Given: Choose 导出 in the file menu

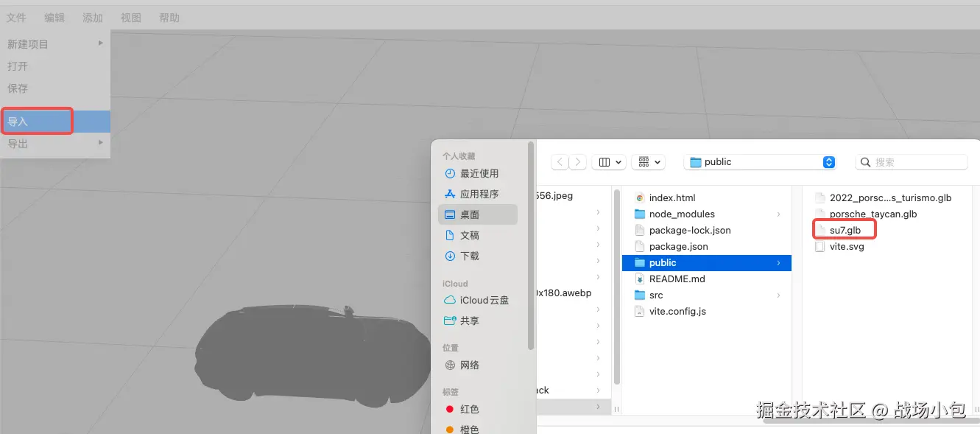Looking at the screenshot, I should click(55, 144).
